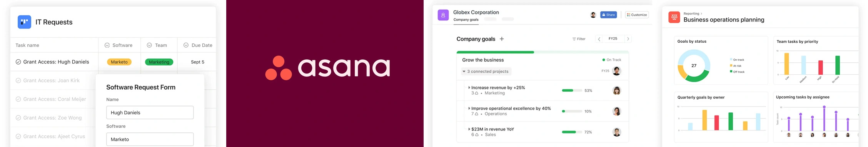Viewport: 868px width, 147px height.
Task: Click the yellow Marketo tag
Action: (119, 62)
